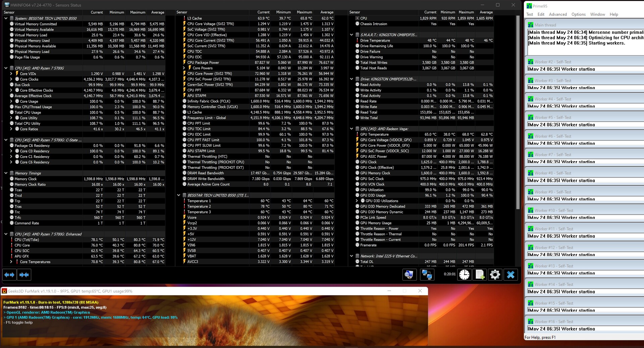Screen dimensions: 644x348
Task: Expand the Core VIDs row
Action: (11, 74)
